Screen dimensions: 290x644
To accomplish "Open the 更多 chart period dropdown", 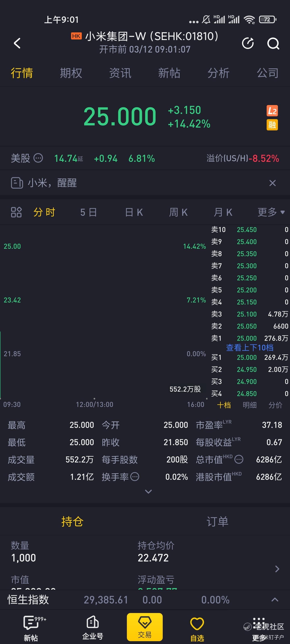I will (x=271, y=212).
